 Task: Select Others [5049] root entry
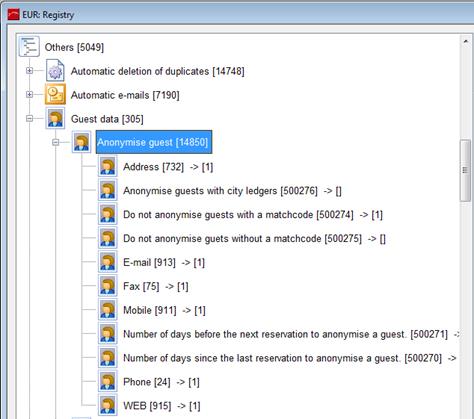click(x=74, y=47)
